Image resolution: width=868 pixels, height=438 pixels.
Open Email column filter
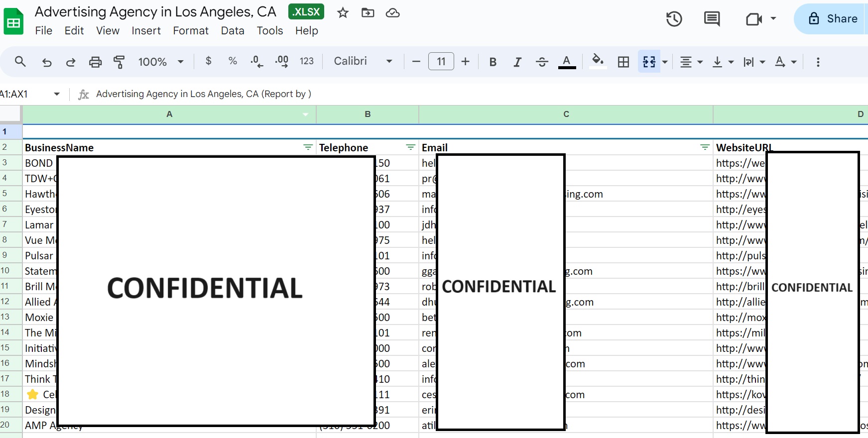click(x=705, y=147)
